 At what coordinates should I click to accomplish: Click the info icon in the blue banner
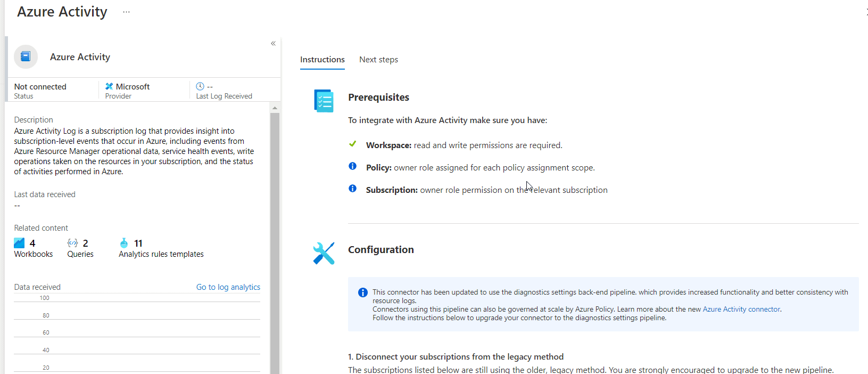[363, 292]
